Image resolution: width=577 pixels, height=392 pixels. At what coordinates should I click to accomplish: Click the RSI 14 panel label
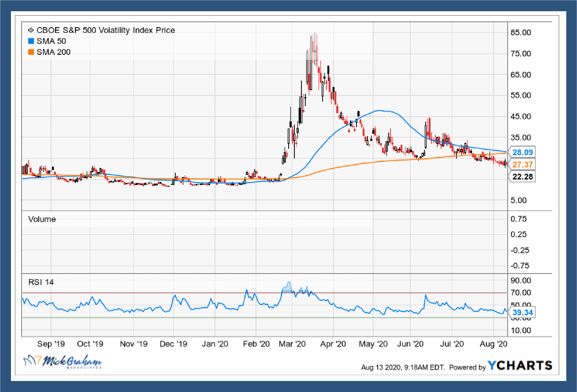[41, 282]
